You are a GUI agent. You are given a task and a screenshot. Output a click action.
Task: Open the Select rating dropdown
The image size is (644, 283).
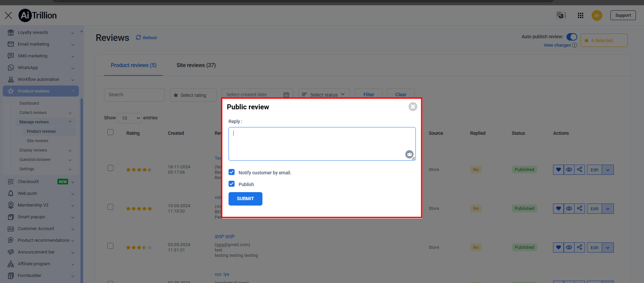tap(193, 95)
